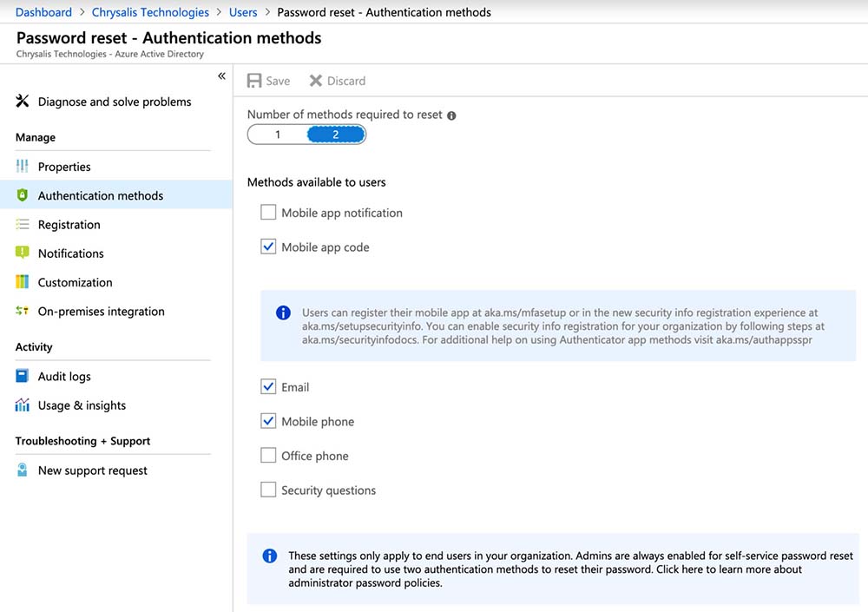Collapse the sidebar with double chevron
The width and height of the screenshot is (868, 612).
pyautogui.click(x=221, y=76)
